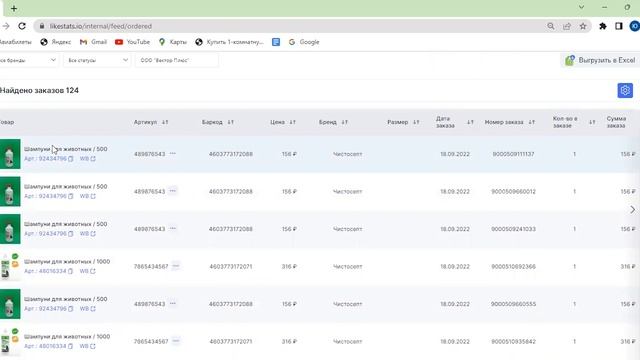Bookmark this page with the star
Screen dimensions: 640x360
(x=583, y=26)
